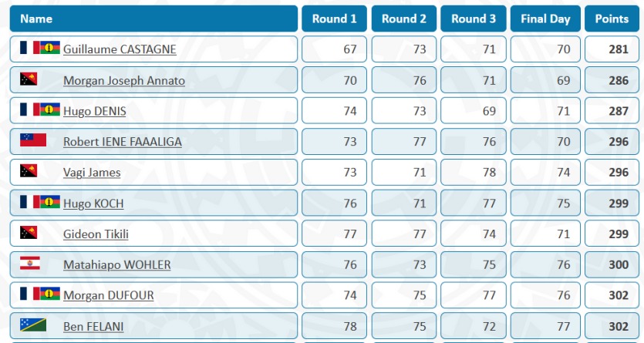Open Matahiapo WOHLER's athlete page
The height and width of the screenshot is (343, 644).
coord(117,265)
